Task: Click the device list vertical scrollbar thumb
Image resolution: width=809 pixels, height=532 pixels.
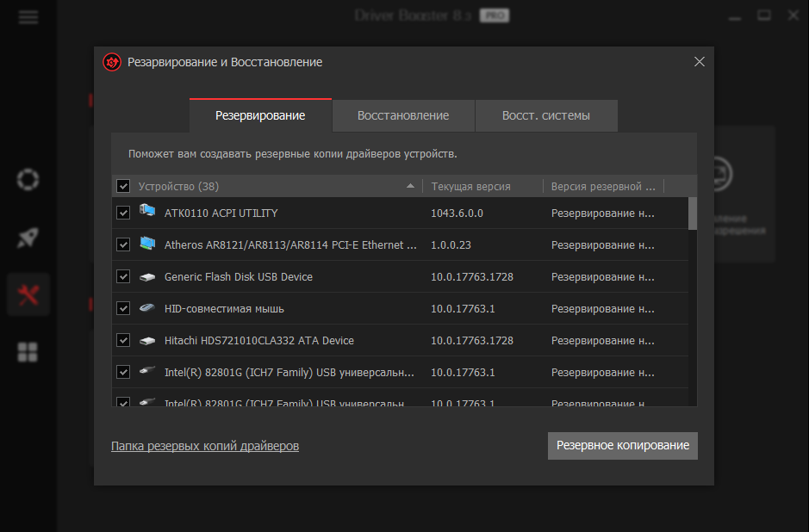Action: [692, 213]
